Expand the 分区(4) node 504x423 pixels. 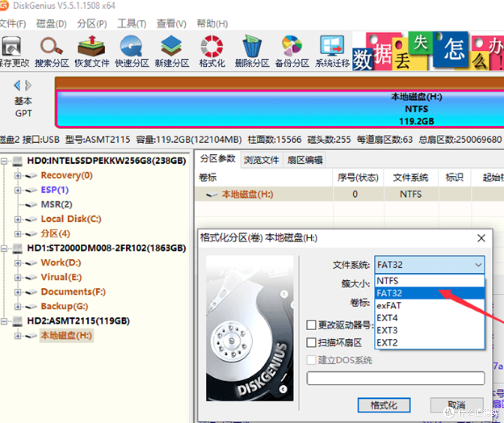point(18,234)
